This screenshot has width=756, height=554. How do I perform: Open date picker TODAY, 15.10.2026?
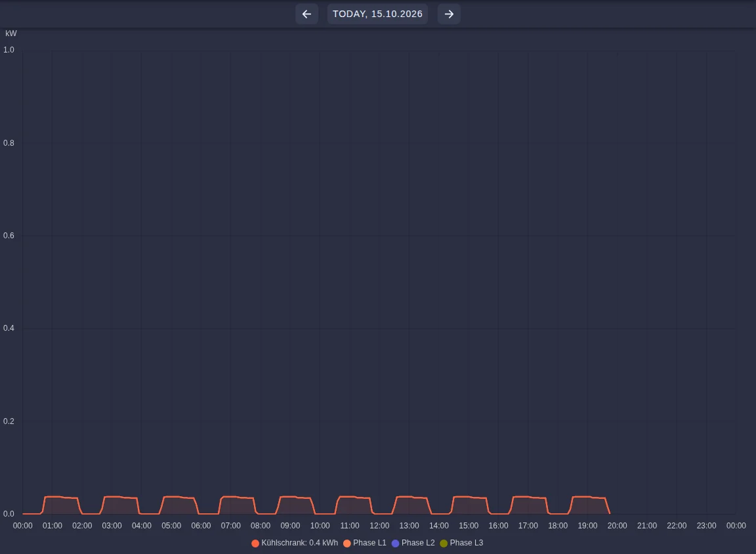point(377,14)
